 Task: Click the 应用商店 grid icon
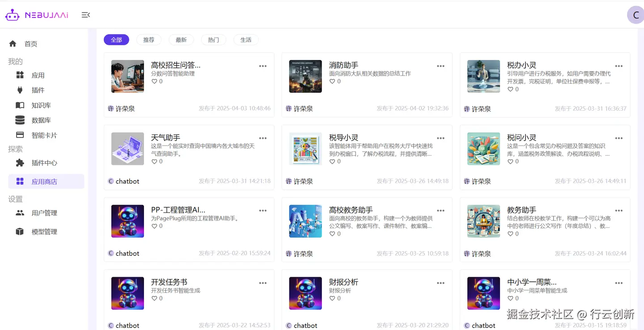click(x=20, y=181)
